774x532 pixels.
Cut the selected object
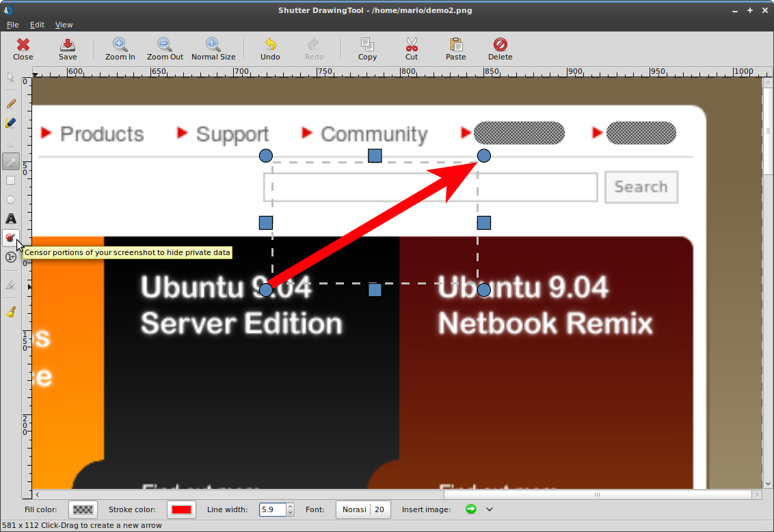click(412, 49)
